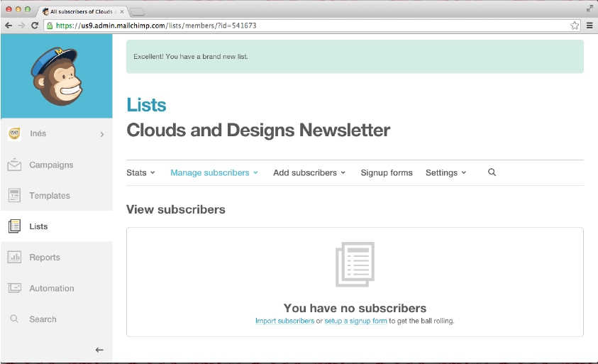Click the Lists document icon in sidebar
The width and height of the screenshot is (598, 364).
[14, 226]
